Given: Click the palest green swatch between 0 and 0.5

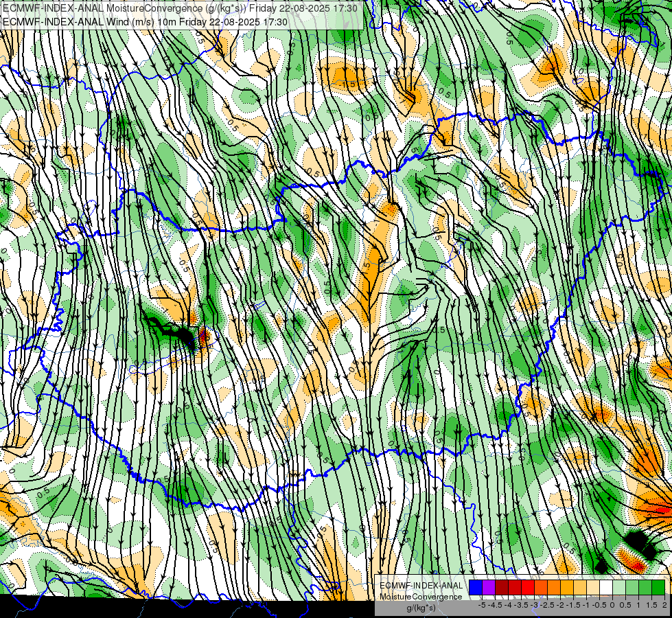Looking at the screenshot, I should [x=619, y=587].
